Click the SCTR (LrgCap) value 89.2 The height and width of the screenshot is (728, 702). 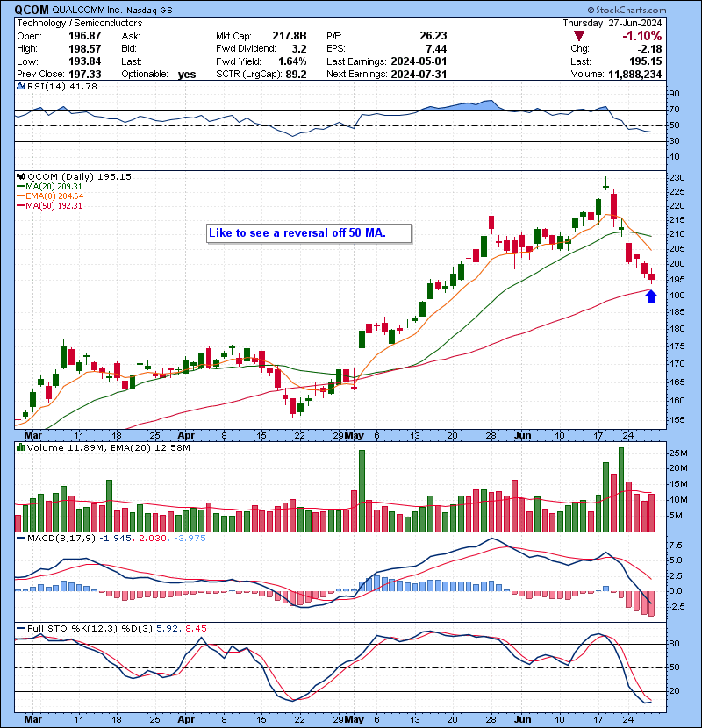tap(296, 74)
